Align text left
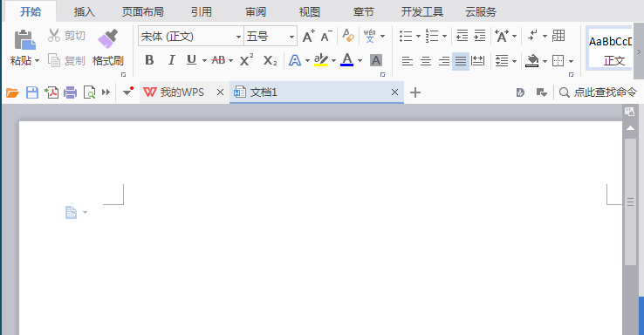 pyautogui.click(x=407, y=61)
